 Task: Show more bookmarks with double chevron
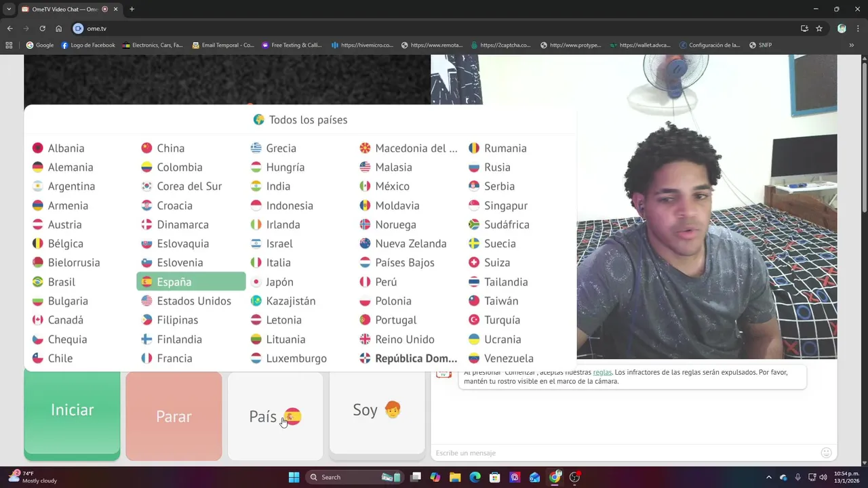pyautogui.click(x=852, y=45)
